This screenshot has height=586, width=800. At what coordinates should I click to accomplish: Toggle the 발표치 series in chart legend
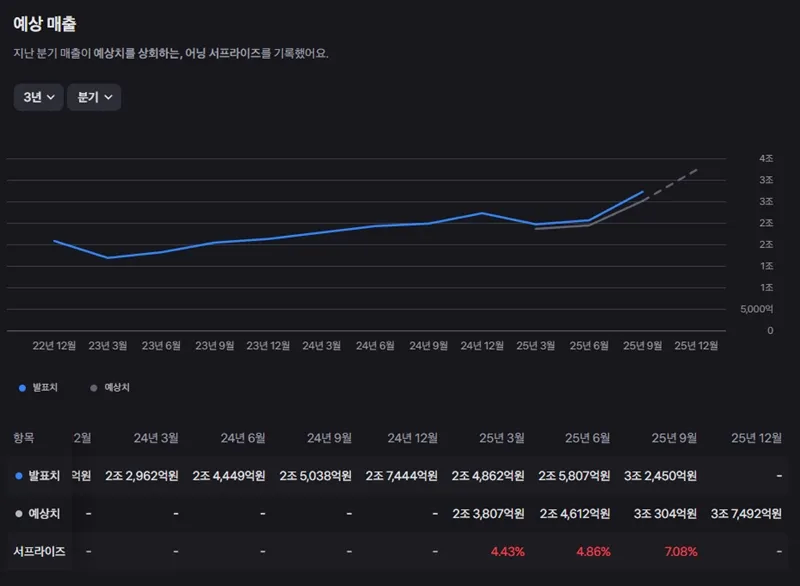39,387
